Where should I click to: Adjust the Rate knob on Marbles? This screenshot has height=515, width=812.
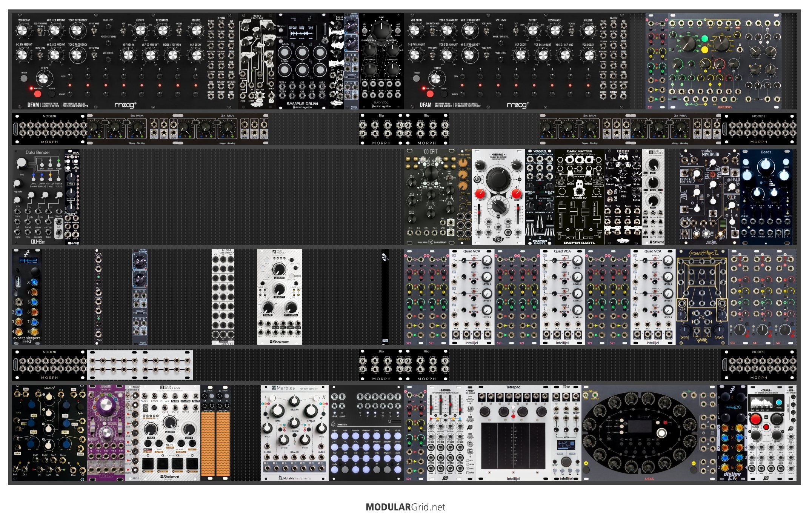[x=278, y=410]
